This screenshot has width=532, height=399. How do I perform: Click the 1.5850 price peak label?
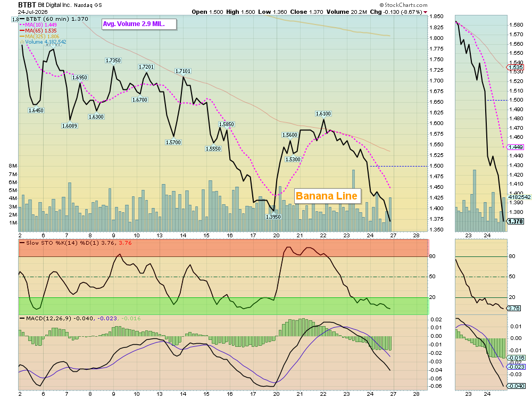[226, 124]
